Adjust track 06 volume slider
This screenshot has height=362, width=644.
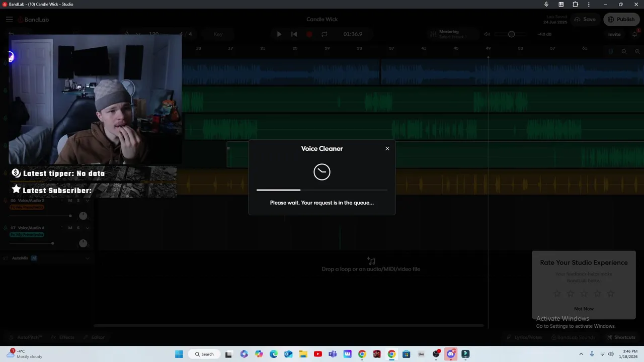[41, 216]
